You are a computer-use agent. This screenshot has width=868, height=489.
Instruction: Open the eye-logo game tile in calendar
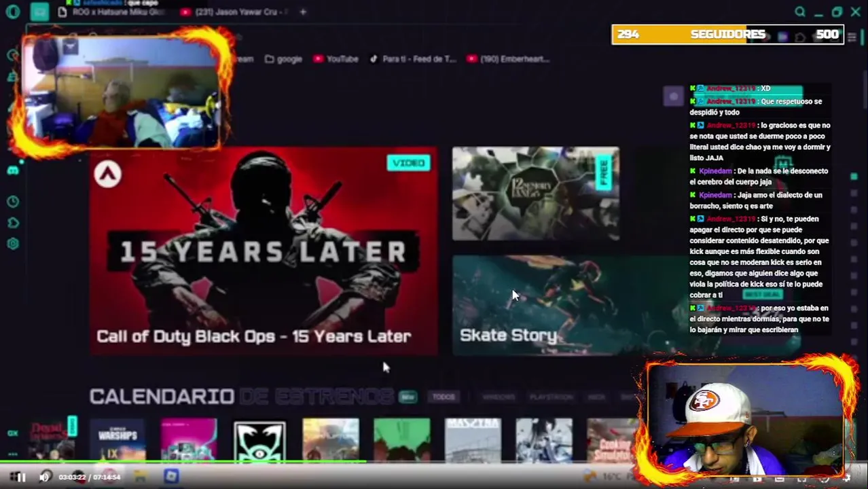259,441
